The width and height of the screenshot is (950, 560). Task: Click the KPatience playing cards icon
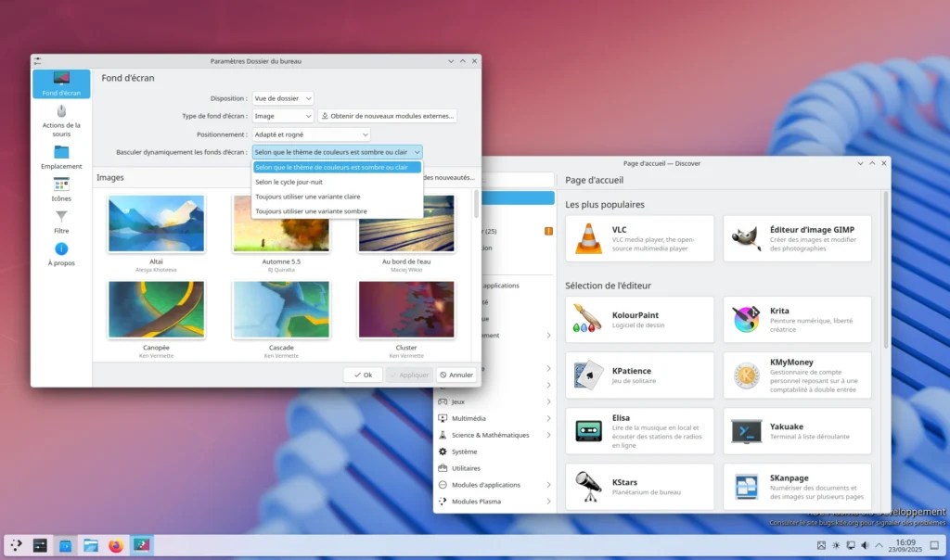tap(588, 375)
